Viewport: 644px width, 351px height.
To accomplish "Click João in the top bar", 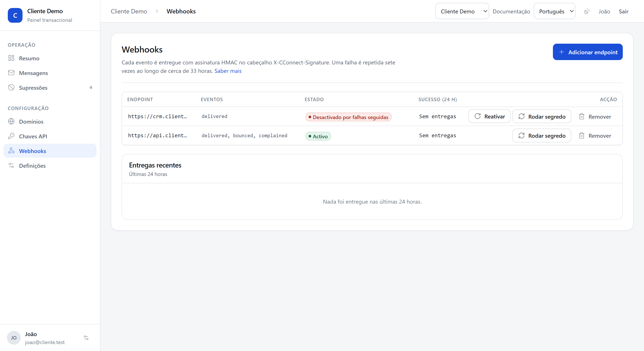I will [x=604, y=11].
